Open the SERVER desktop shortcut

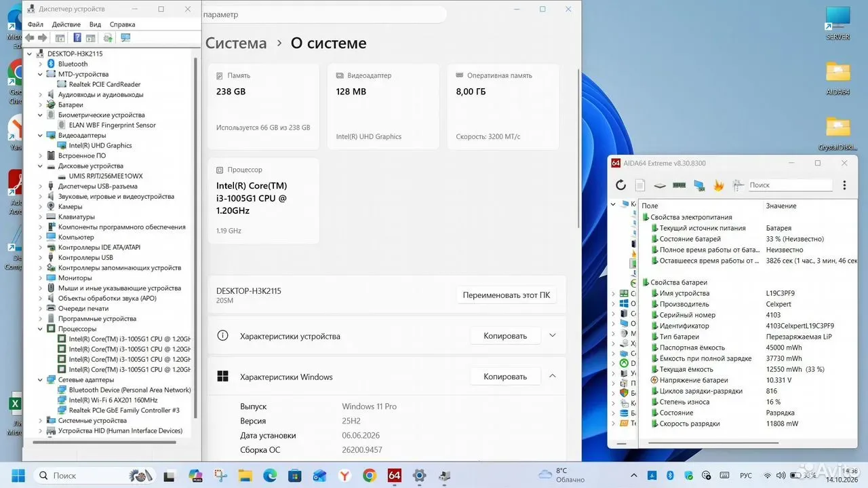tap(838, 22)
